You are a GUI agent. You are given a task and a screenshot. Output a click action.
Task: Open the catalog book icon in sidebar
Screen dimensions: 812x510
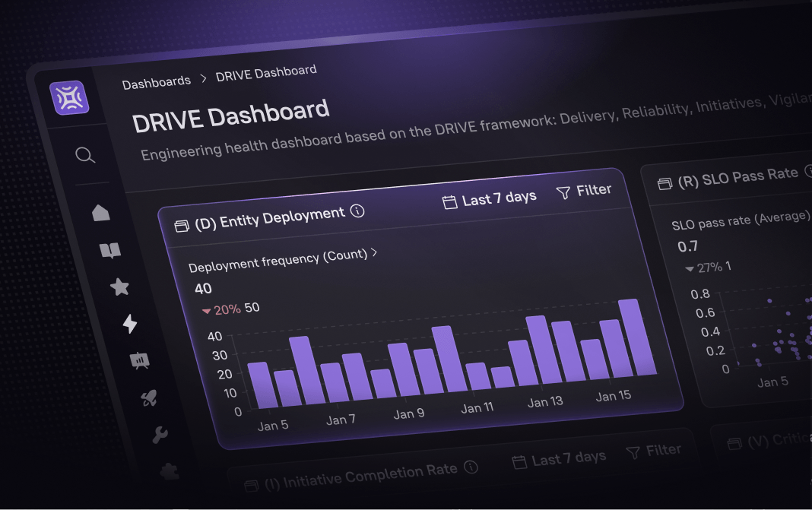coord(110,251)
